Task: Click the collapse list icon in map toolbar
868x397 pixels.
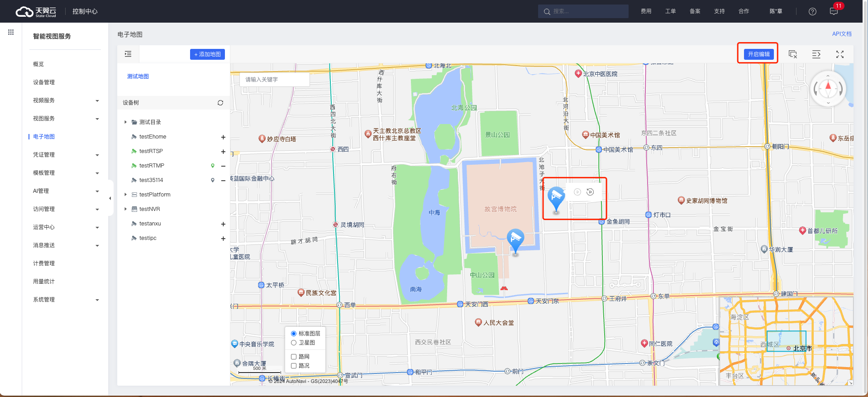Action: 816,54
